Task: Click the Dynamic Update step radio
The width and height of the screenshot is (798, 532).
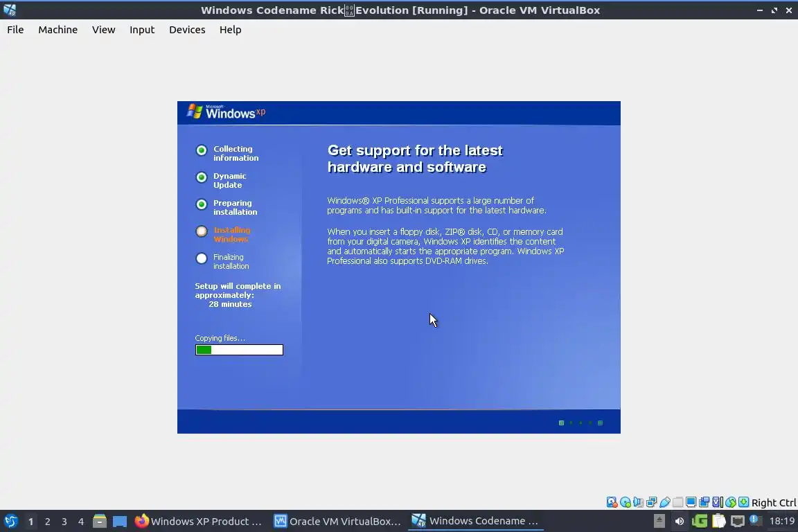Action: (202, 177)
